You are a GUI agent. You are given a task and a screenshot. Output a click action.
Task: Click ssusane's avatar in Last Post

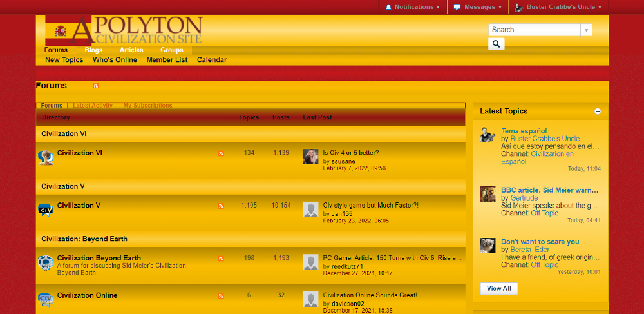[x=311, y=157]
